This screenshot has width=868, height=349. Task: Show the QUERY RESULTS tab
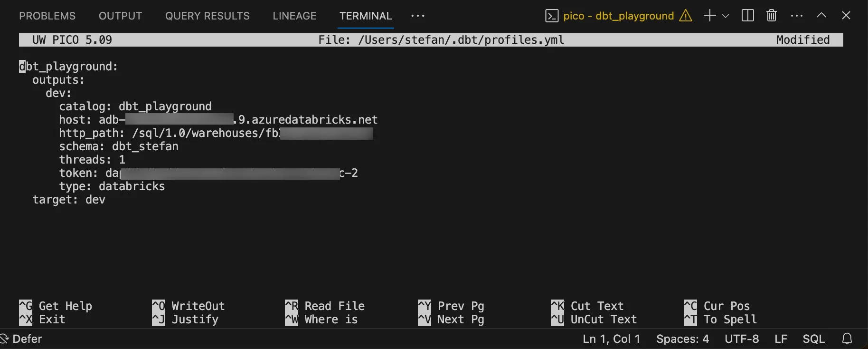(x=207, y=16)
